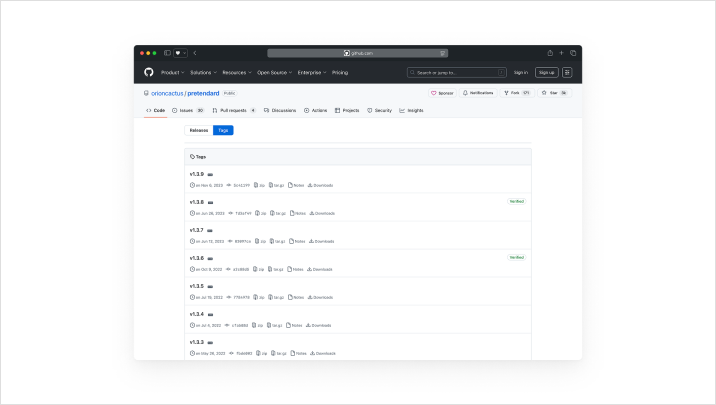Open Notes for v1.3.7
716x405 pixels.
click(297, 242)
